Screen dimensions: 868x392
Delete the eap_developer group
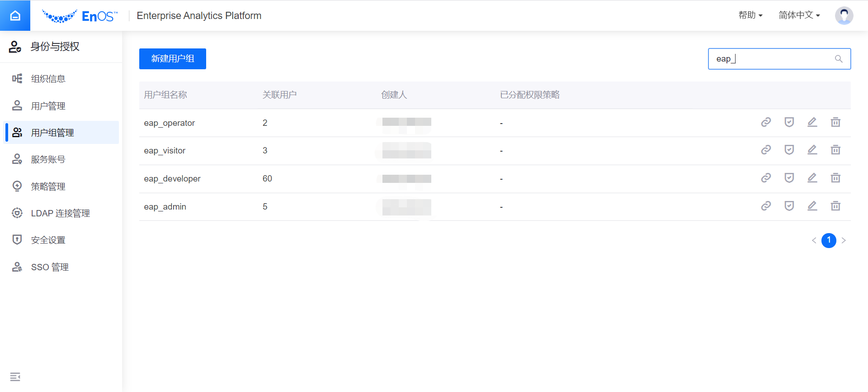(x=835, y=178)
